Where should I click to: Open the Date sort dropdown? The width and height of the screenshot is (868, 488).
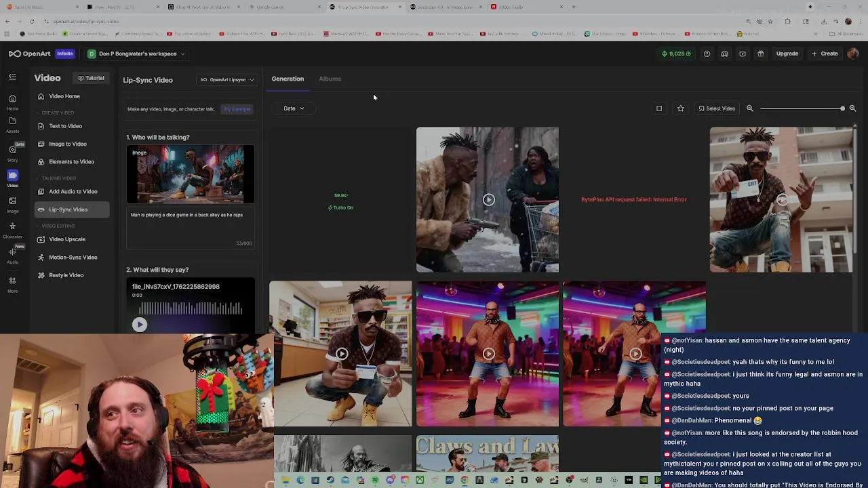click(x=294, y=108)
